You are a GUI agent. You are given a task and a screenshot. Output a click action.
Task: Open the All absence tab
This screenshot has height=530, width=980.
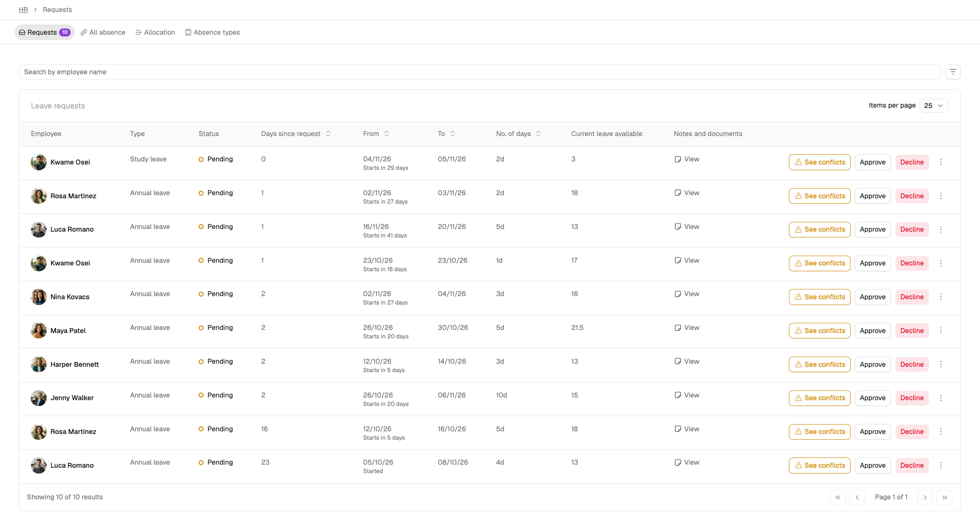pos(103,32)
